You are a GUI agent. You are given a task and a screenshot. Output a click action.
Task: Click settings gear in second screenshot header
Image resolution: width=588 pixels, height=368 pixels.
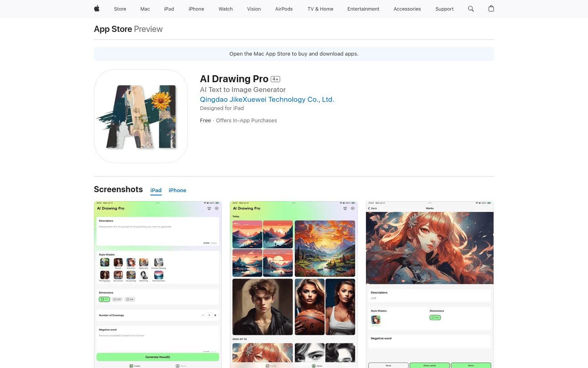353,209
